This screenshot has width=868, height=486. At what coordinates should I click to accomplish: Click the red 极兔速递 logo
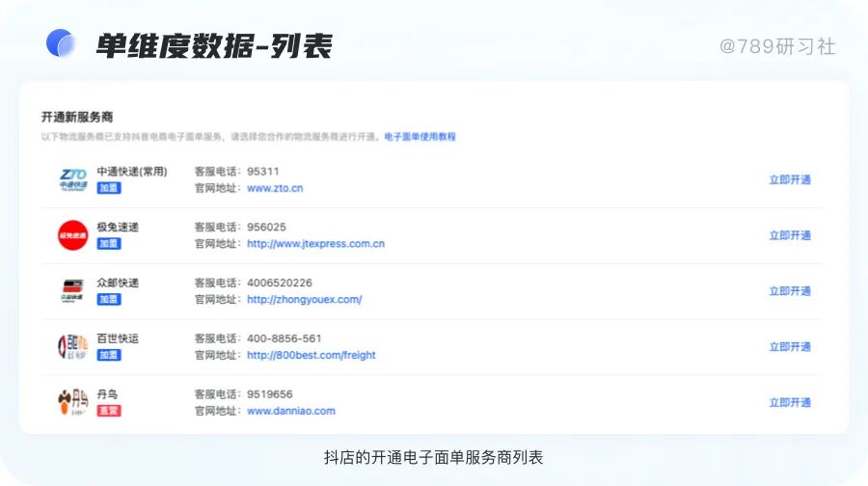[x=72, y=235]
